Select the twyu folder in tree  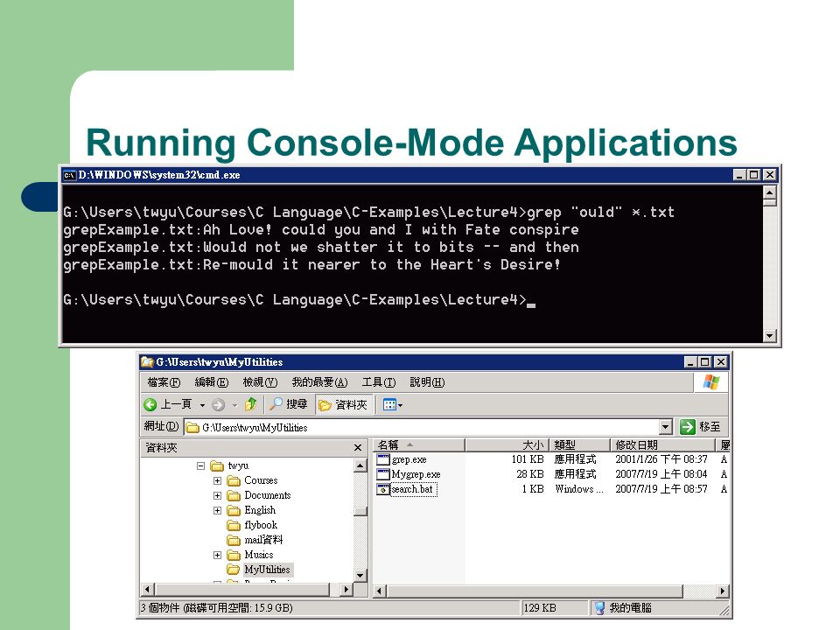[x=230, y=465]
